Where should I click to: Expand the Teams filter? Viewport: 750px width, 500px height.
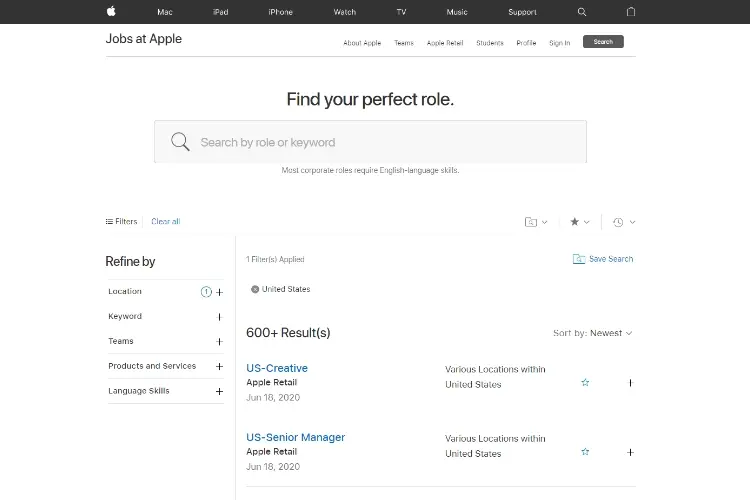point(219,342)
